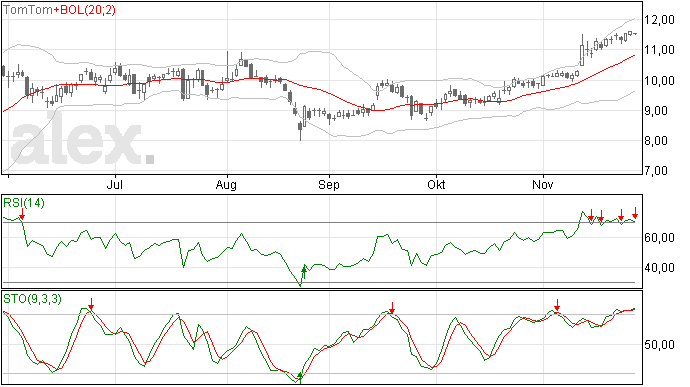
Task: Click the 9,00 price axis value
Action: (x=659, y=111)
